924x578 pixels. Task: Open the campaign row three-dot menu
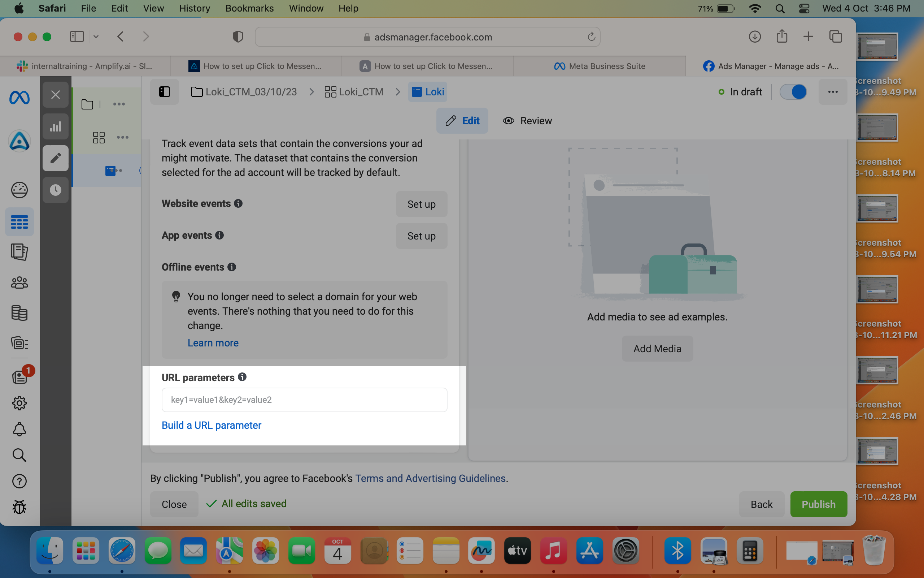point(119,104)
